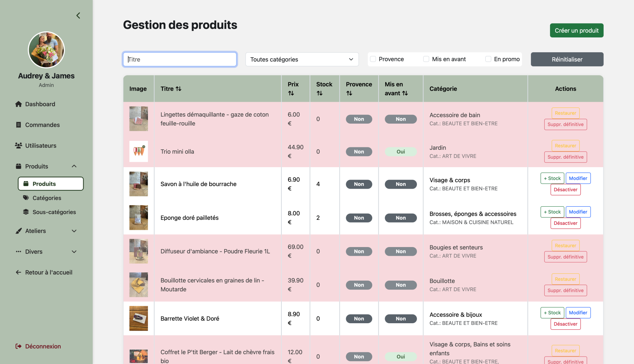Enable the En promo checkbox
This screenshot has width=634, height=364.
(x=488, y=59)
